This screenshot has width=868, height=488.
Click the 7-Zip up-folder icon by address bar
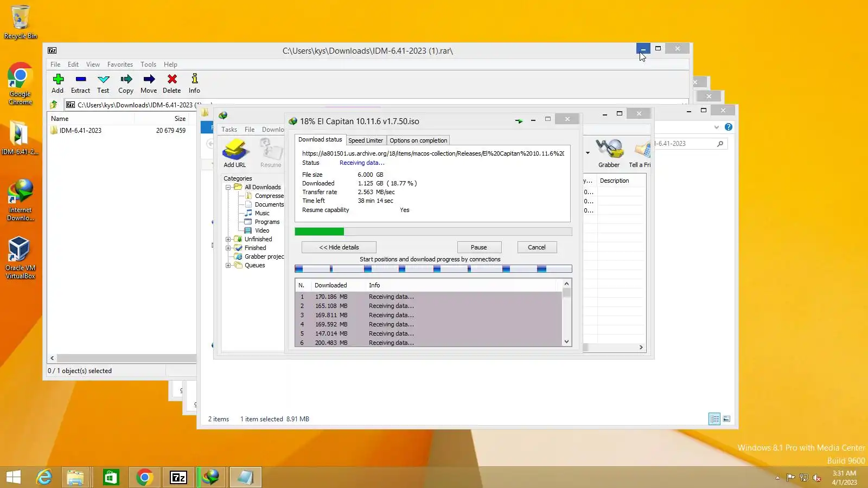pyautogui.click(x=54, y=105)
